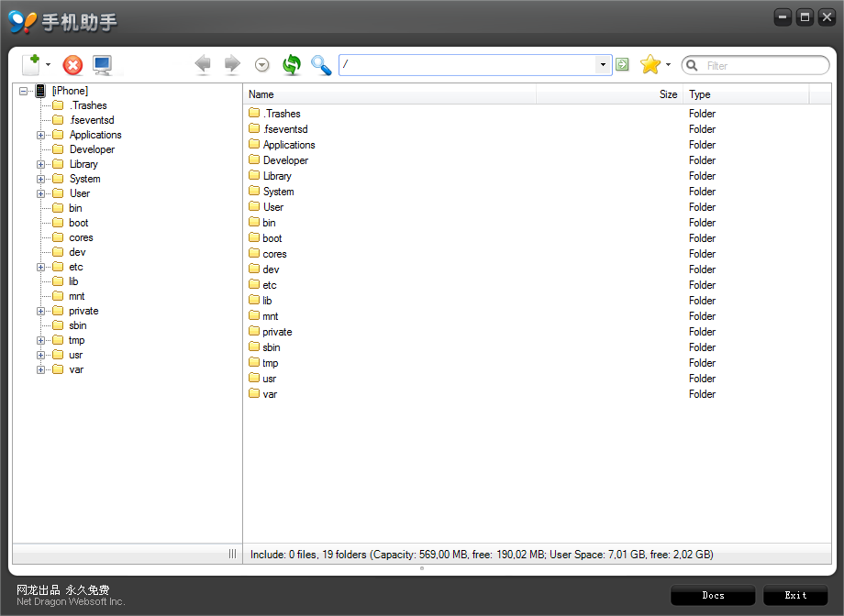Open the history dropdown circle button
Screen dimensions: 844x616
click(261, 65)
